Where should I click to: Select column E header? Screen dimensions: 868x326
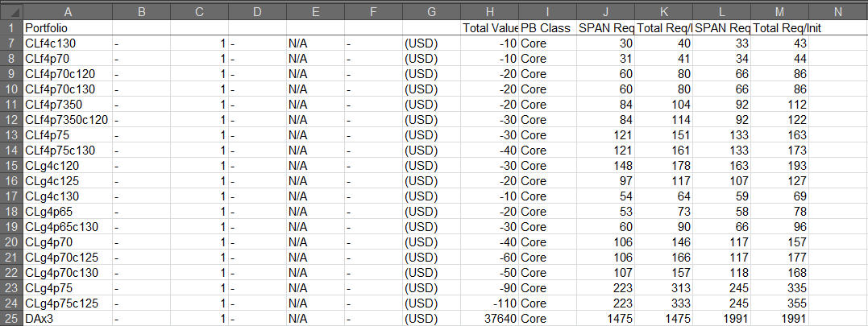tap(316, 11)
